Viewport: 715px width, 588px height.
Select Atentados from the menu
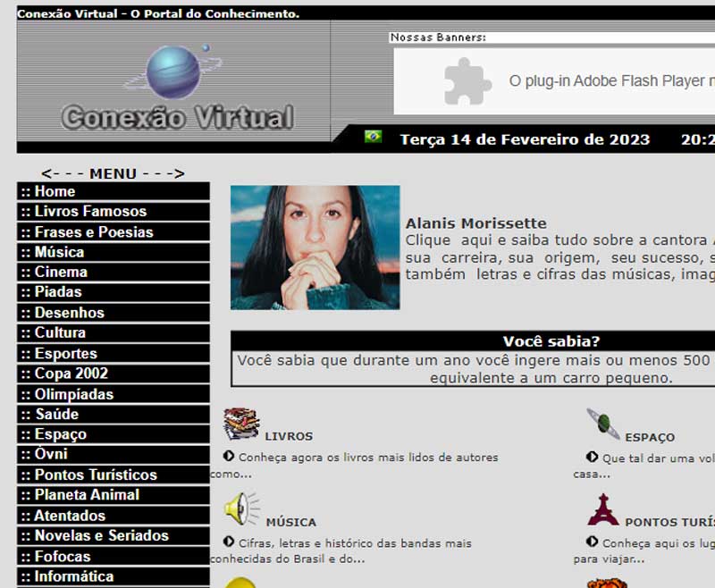pos(114,516)
